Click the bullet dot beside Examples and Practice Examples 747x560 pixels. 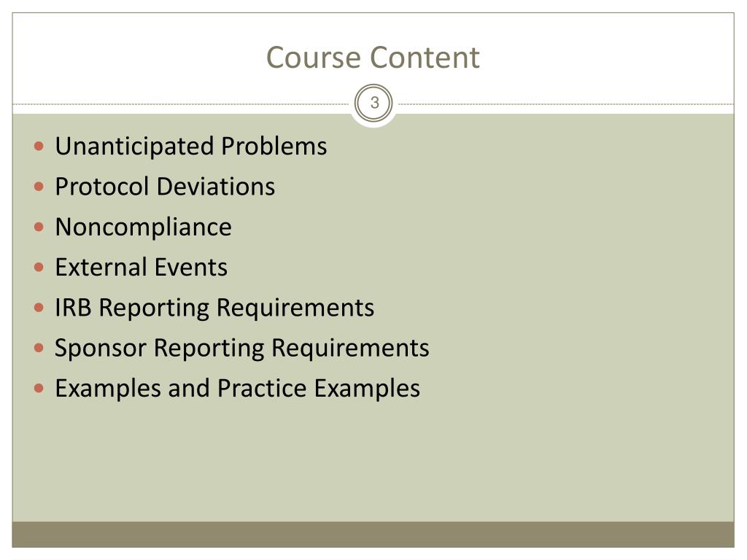click(39, 389)
